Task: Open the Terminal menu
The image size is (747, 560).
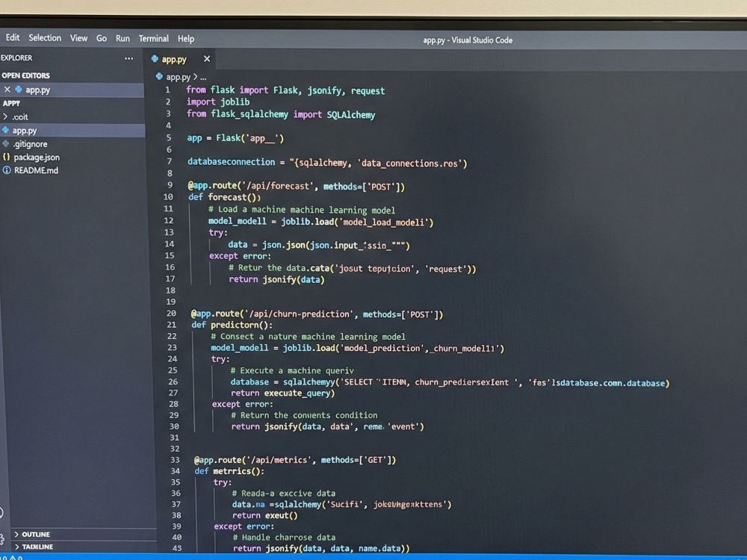Action: click(x=153, y=39)
